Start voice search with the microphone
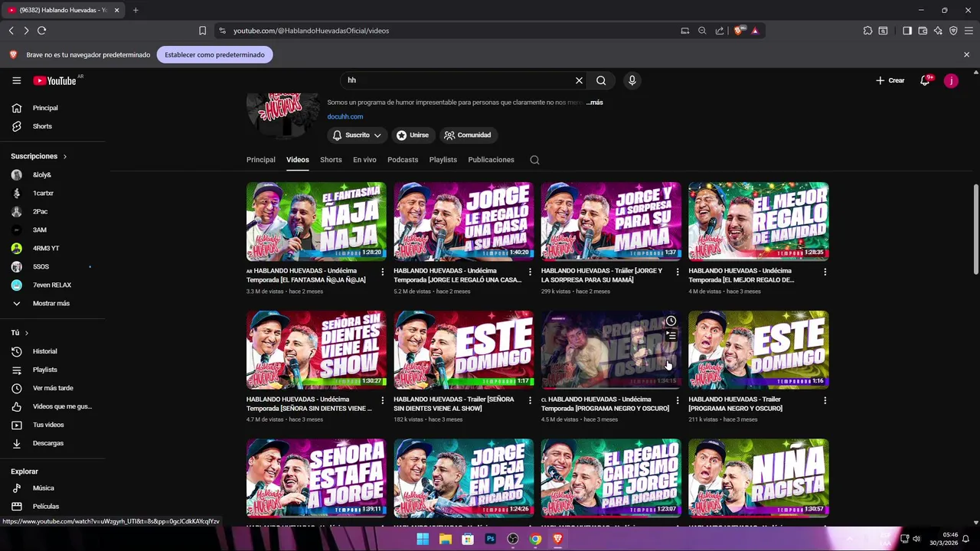 tap(632, 80)
